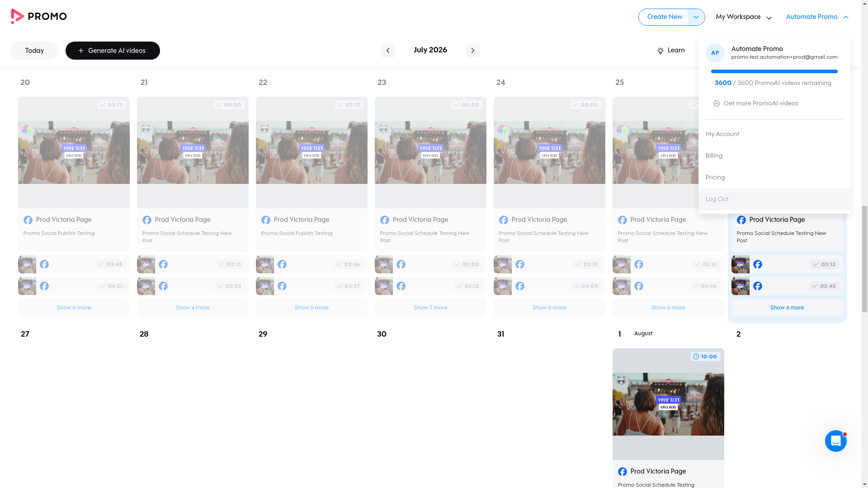Click Generate AI videos button
868x488 pixels.
click(x=113, y=51)
